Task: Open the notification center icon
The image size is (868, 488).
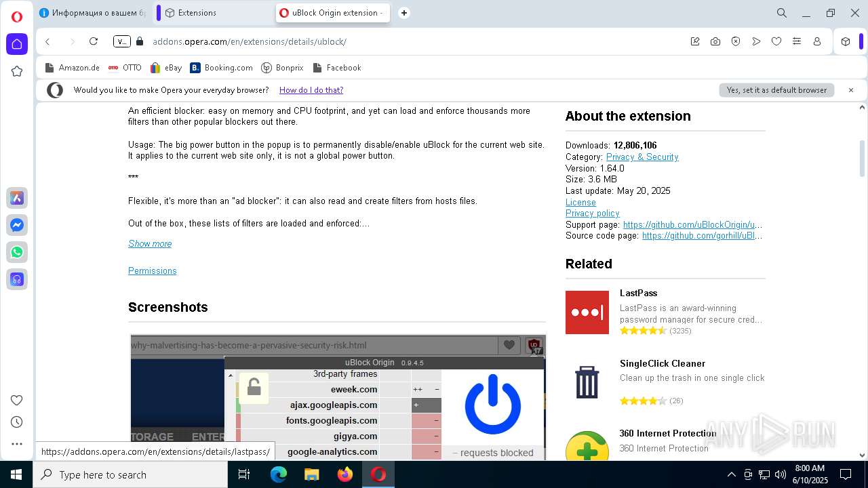Action: (846, 474)
